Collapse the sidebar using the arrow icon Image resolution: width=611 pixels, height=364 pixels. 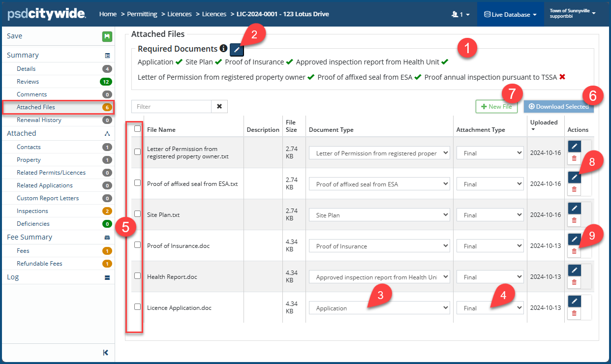coord(106,352)
